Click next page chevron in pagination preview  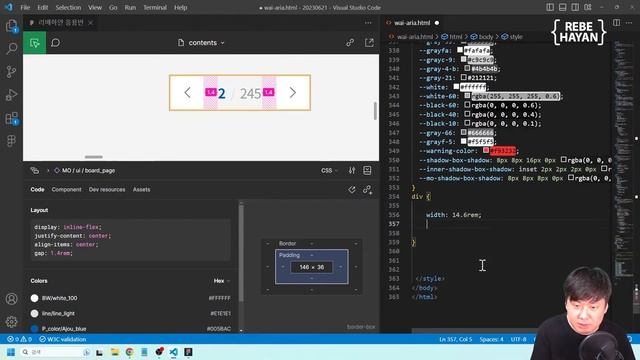(x=293, y=93)
